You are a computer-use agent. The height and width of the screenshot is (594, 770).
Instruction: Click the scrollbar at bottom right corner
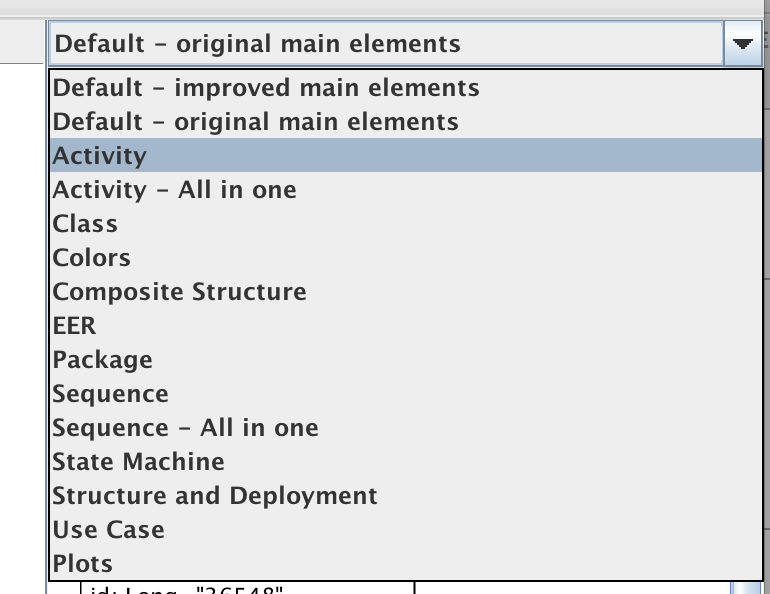coord(745,588)
